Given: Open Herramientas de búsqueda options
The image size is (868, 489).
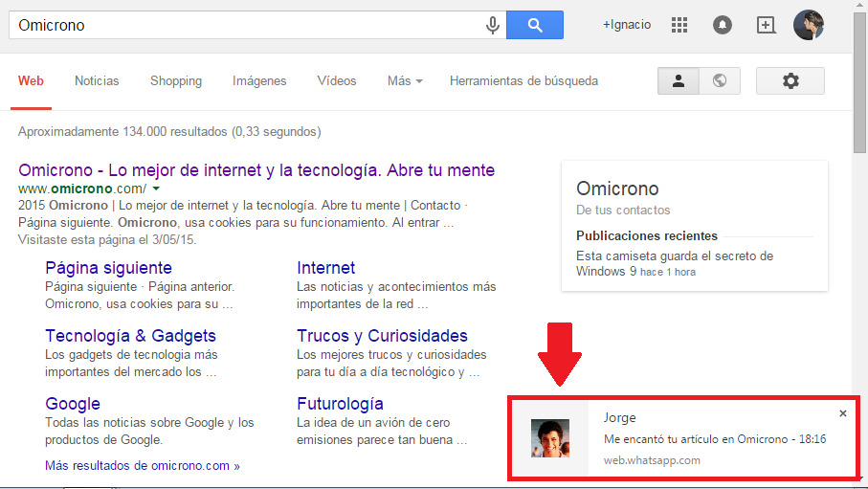Looking at the screenshot, I should coord(523,81).
